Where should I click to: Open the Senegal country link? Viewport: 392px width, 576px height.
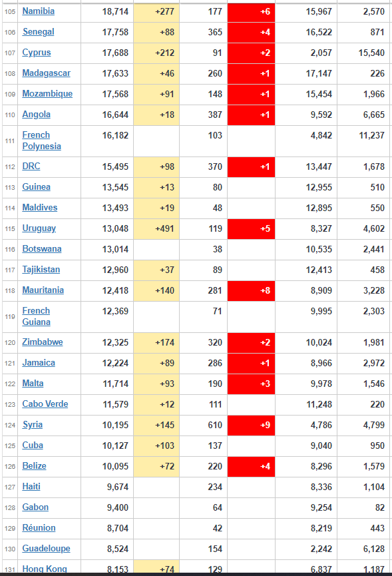click(38, 32)
